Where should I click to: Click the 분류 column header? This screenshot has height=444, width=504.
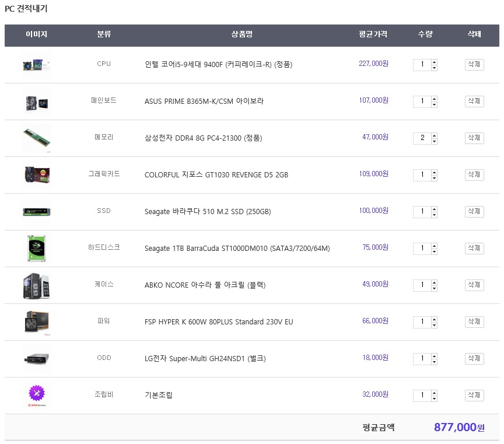104,34
